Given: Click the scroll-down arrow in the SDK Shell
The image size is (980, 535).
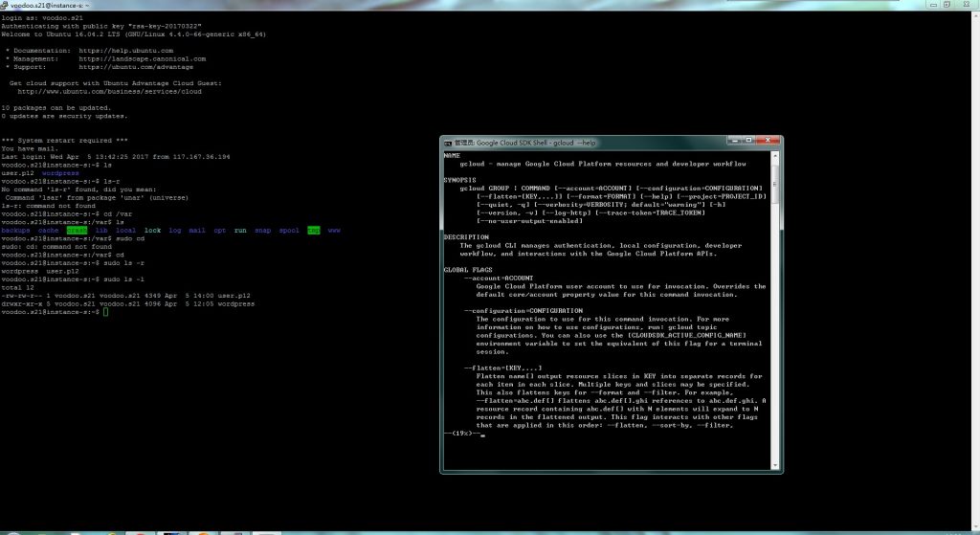Looking at the screenshot, I should click(x=773, y=464).
